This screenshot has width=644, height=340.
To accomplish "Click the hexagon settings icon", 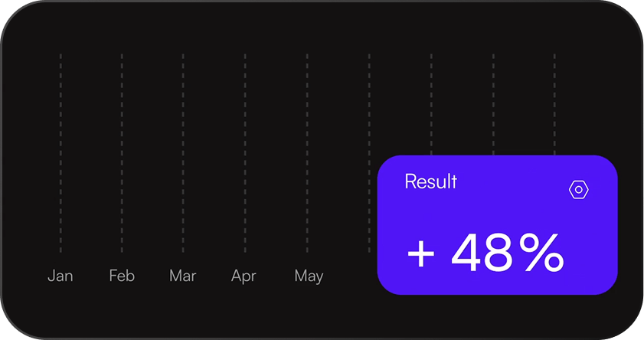I will click(x=579, y=190).
